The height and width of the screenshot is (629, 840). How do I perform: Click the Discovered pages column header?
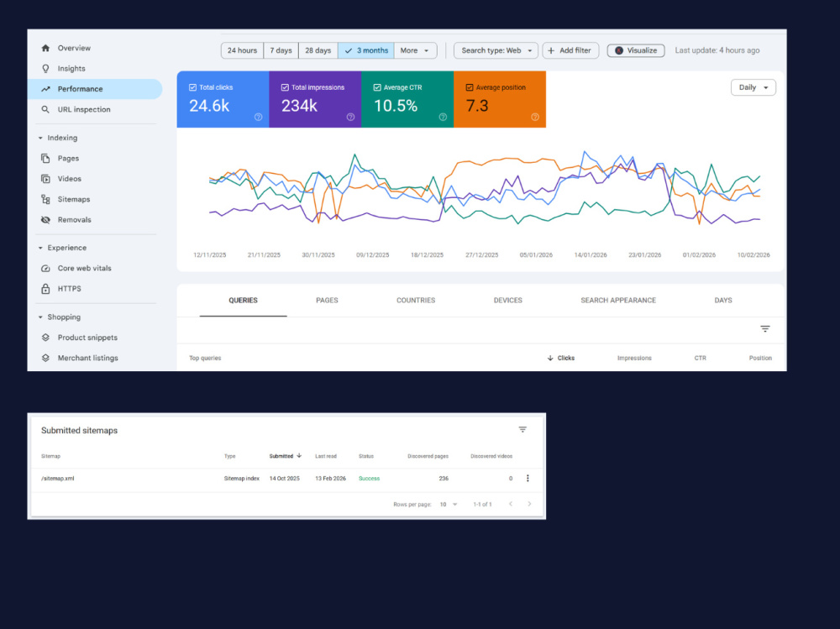coord(428,457)
